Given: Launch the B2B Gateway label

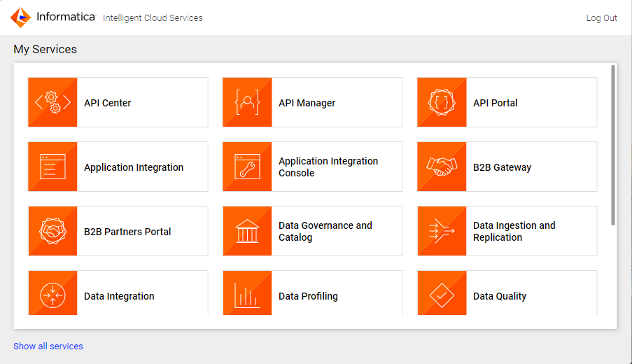Looking at the screenshot, I should pos(502,167).
